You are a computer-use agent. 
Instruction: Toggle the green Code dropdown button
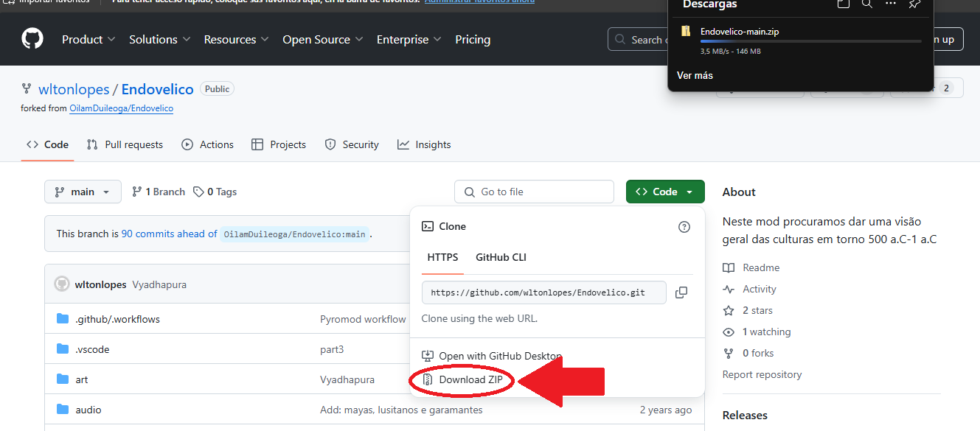pyautogui.click(x=665, y=192)
